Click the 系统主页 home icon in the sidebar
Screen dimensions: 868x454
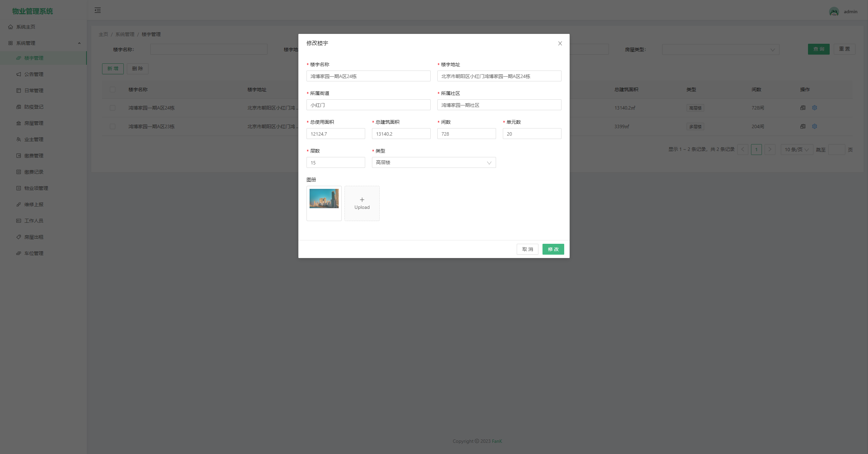tap(11, 27)
